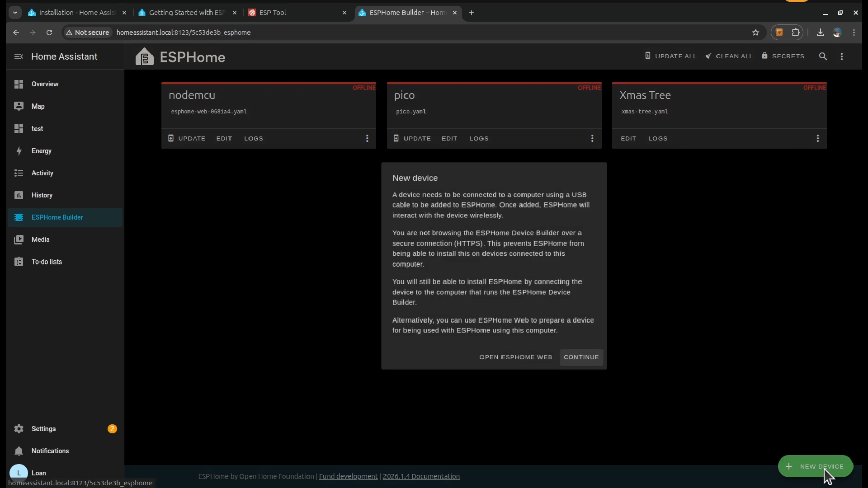868x488 pixels.
Task: Open browser downloads icon
Action: point(821,33)
